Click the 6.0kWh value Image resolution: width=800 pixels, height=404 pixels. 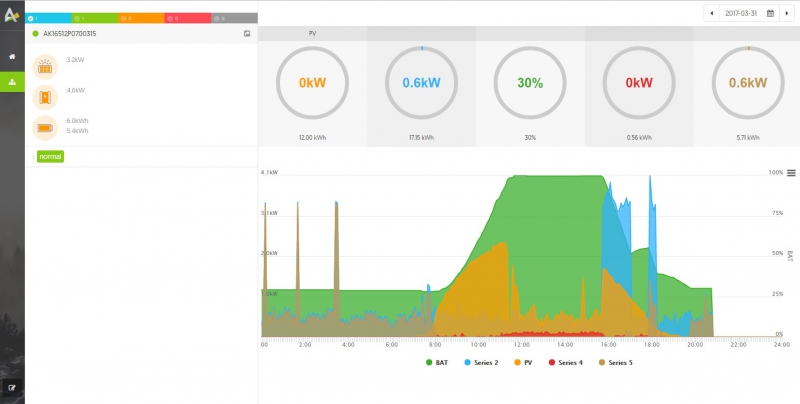click(x=77, y=121)
